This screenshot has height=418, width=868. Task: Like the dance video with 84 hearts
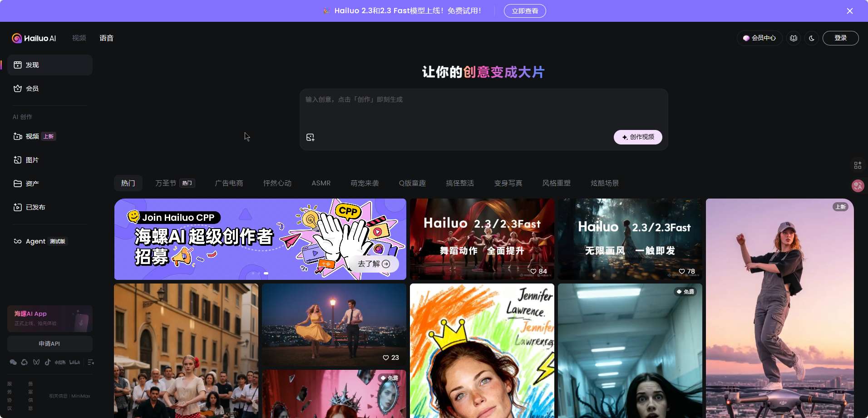[534, 271]
